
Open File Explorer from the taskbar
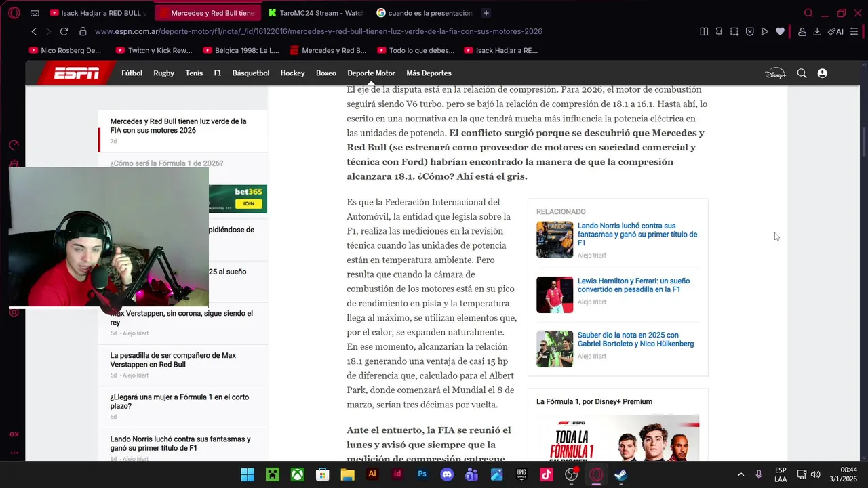(x=347, y=474)
